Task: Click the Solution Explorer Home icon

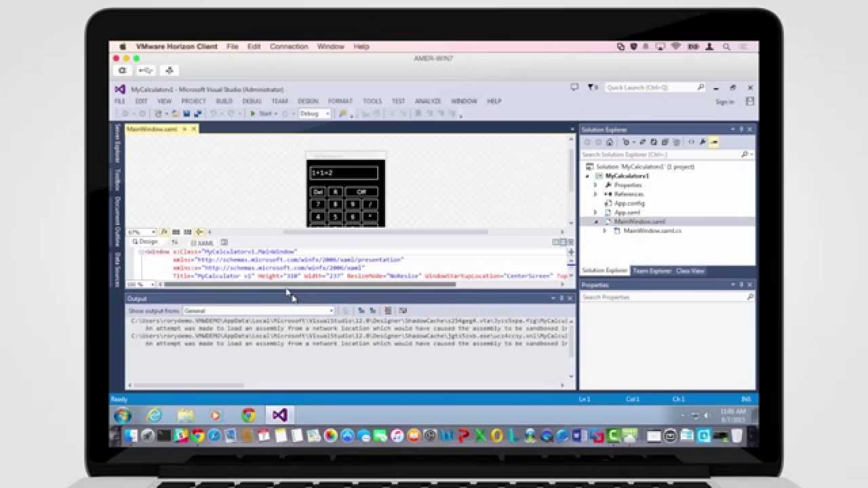Action: (x=610, y=142)
